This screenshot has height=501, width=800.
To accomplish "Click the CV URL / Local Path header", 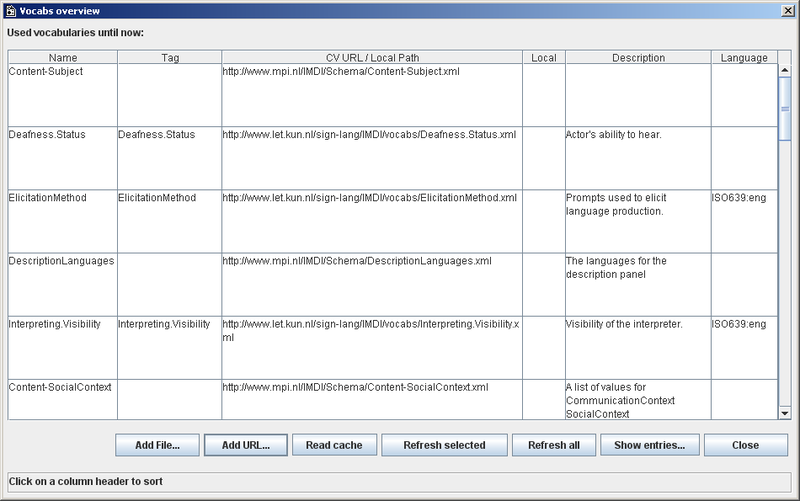I will click(x=371, y=58).
